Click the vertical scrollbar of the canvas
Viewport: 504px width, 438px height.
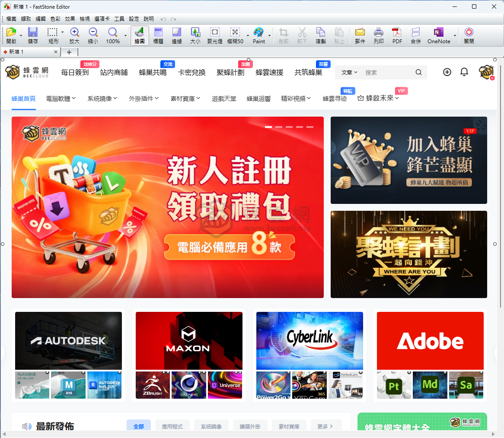(x=501, y=186)
